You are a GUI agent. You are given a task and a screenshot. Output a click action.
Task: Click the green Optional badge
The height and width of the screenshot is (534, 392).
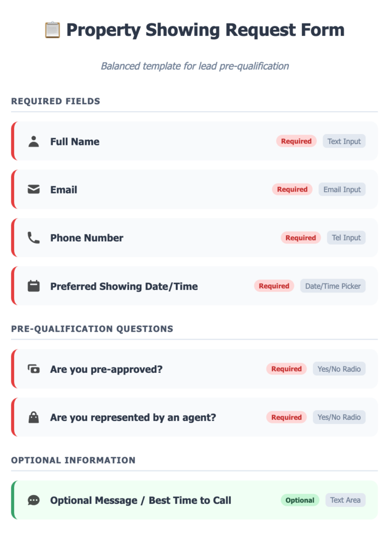300,500
